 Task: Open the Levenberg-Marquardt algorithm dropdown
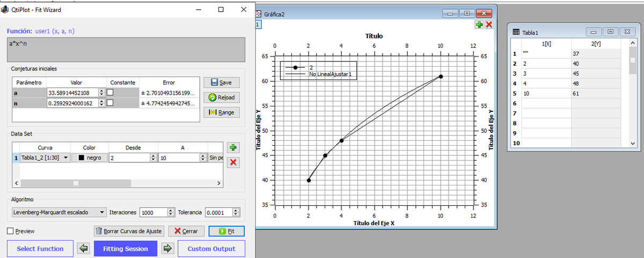(59, 212)
